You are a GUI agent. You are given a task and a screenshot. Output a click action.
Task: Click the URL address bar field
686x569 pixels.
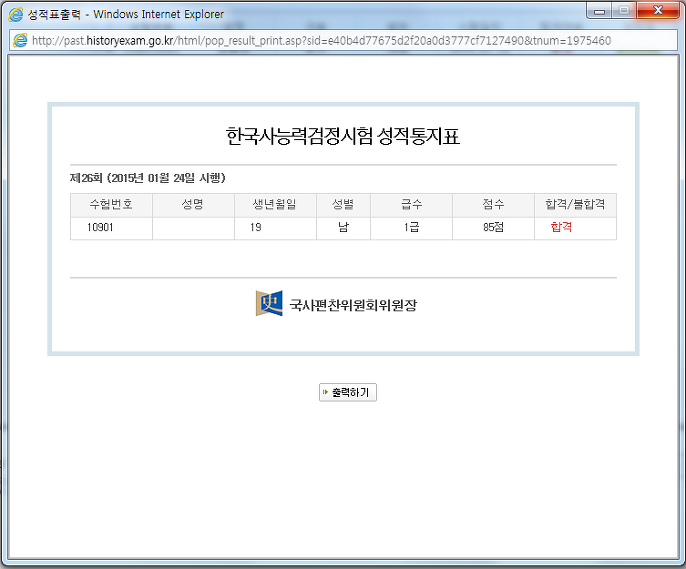pyautogui.click(x=343, y=41)
